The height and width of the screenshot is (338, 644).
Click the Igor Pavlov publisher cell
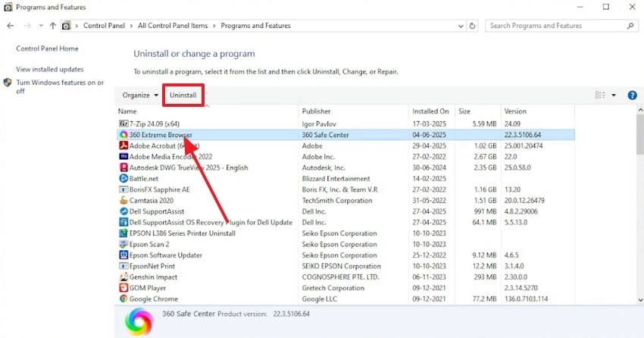319,124
